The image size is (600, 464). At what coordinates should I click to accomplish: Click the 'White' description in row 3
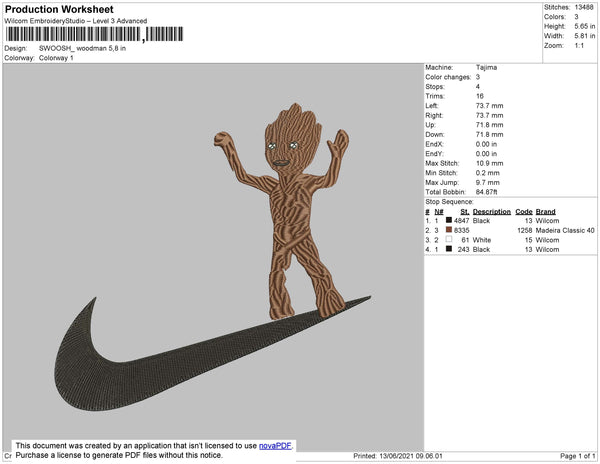[482, 240]
